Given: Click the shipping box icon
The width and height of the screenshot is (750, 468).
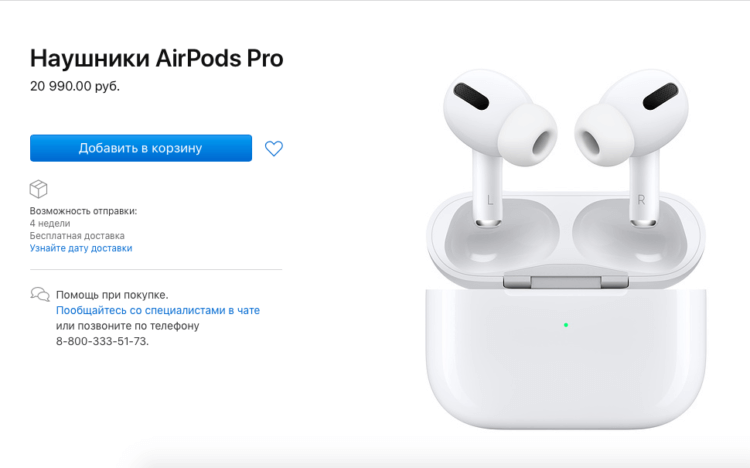Looking at the screenshot, I should tap(38, 189).
